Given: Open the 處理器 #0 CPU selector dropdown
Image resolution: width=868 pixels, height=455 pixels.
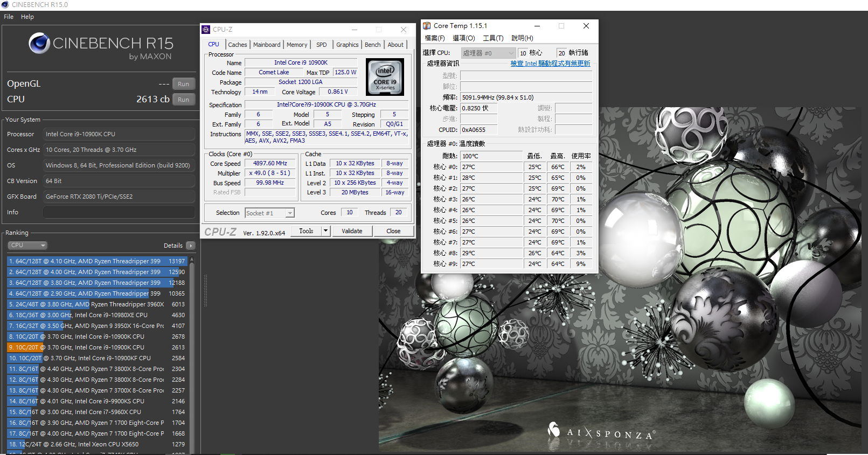Looking at the screenshot, I should (488, 53).
